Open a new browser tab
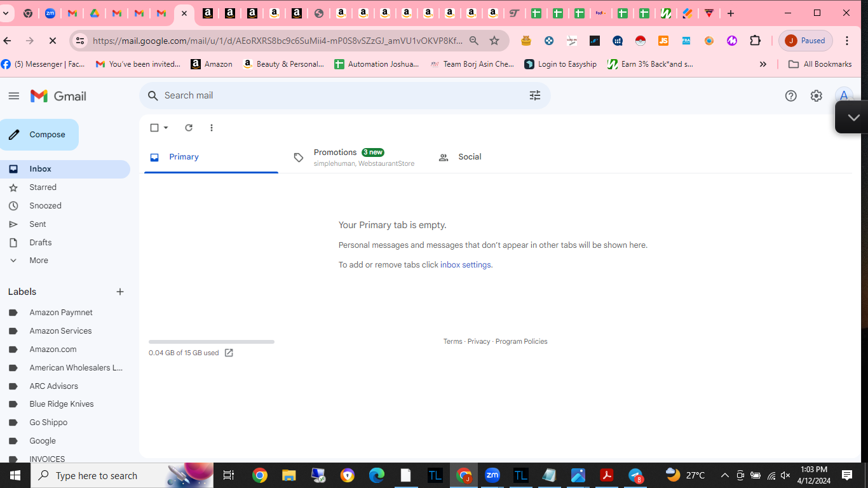The image size is (868, 488). coord(731,13)
